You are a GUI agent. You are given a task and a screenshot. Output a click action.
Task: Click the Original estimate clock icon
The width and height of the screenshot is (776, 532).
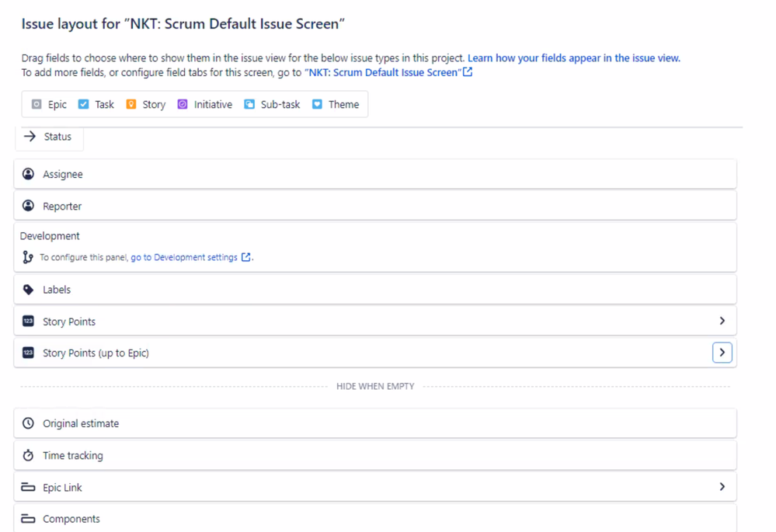[28, 423]
